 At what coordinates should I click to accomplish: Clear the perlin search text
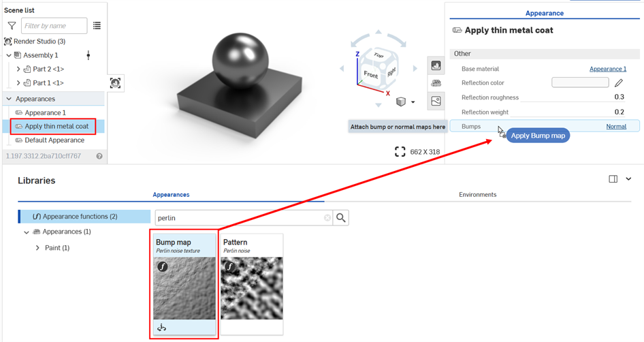[x=327, y=218]
